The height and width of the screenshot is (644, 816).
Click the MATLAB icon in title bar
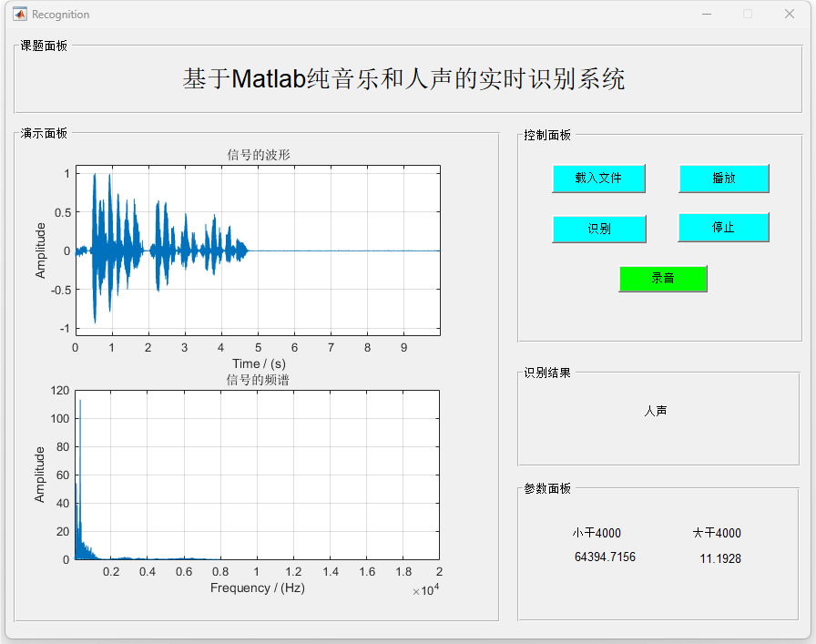tap(19, 14)
